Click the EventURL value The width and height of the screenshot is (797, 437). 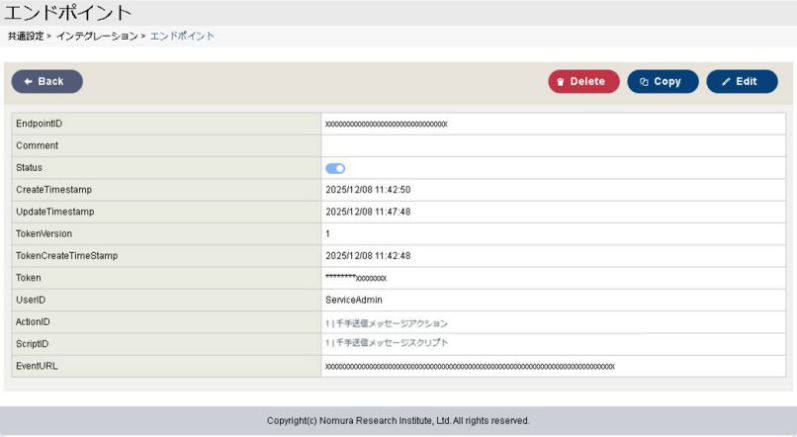tap(470, 366)
